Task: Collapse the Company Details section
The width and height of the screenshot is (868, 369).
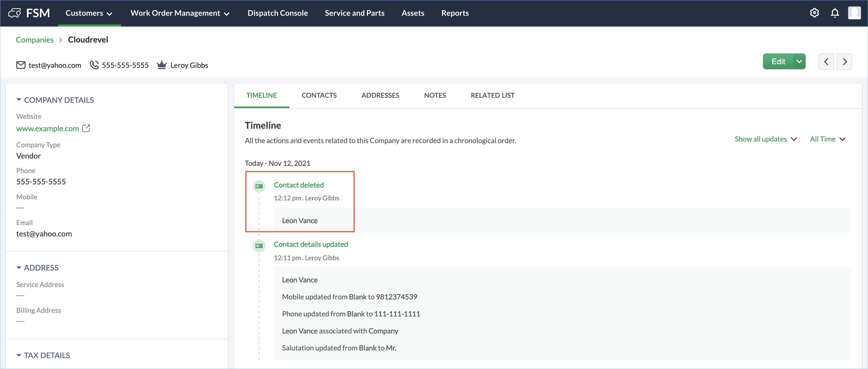Action: point(19,100)
